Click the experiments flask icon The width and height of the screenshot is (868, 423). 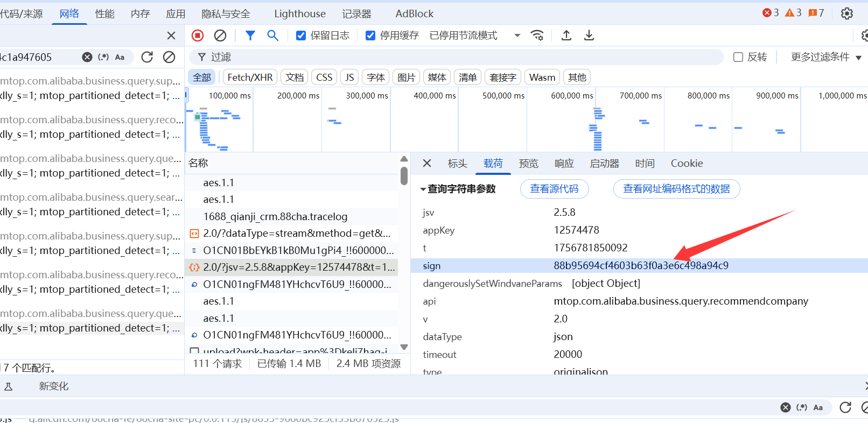pyautogui.click(x=9, y=386)
